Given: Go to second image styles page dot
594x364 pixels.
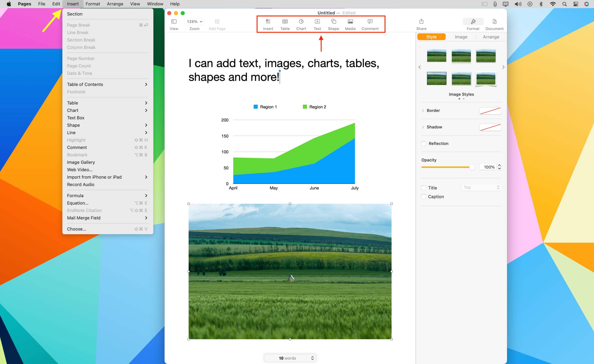Looking at the screenshot, I should [x=464, y=99].
